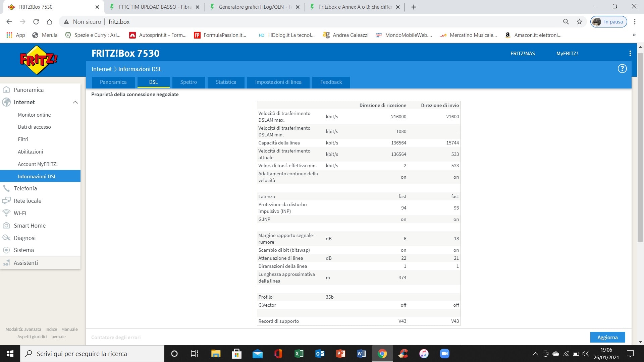The width and height of the screenshot is (644, 362).
Task: Click the FRITZ! logo
Action: pyautogui.click(x=39, y=60)
